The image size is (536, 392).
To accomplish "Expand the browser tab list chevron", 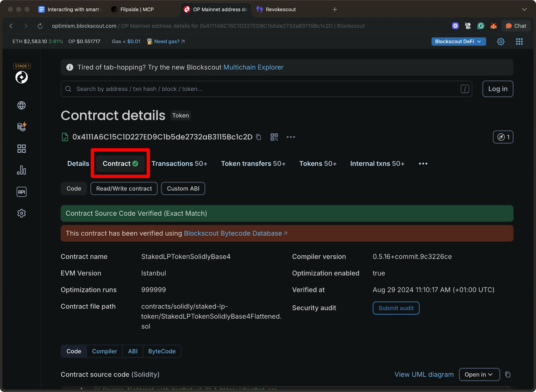I will tap(524, 9).
